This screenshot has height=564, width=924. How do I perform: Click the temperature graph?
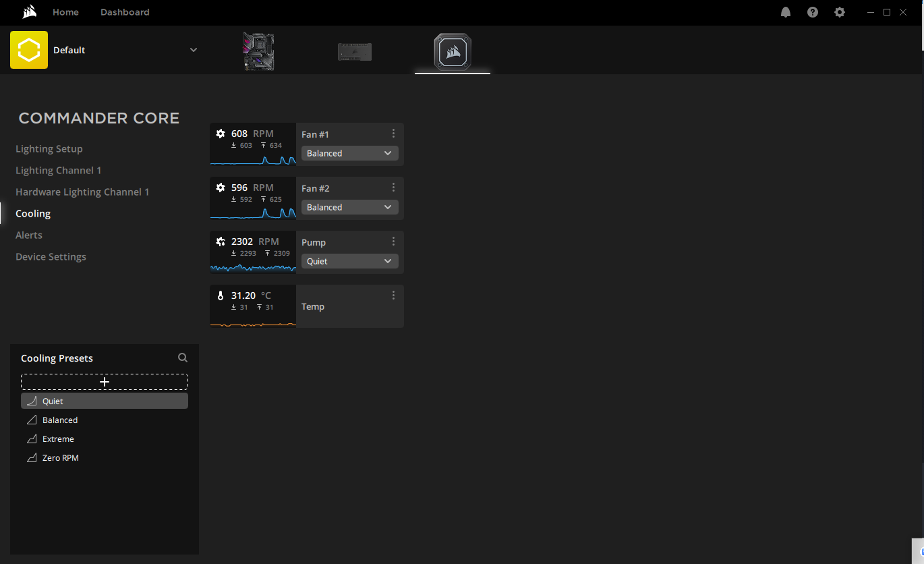pyautogui.click(x=253, y=324)
